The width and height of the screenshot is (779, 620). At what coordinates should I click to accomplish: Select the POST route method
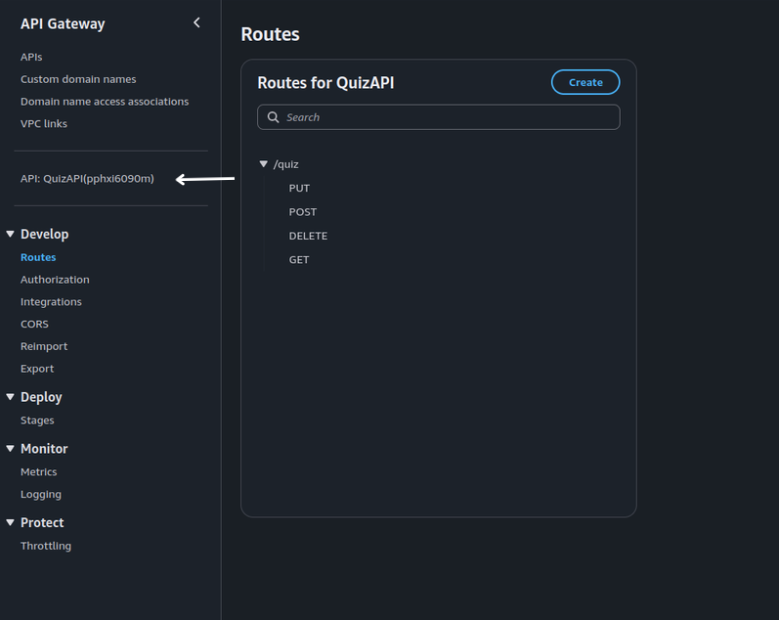coord(302,212)
